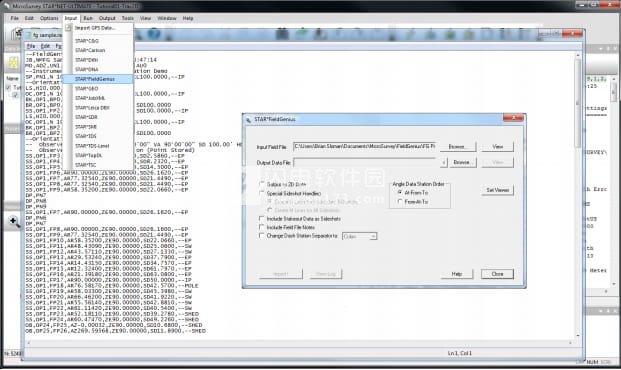Screen dimensions: 621x370
Task: Open File menu of fg sample editor window
Action: (30, 46)
